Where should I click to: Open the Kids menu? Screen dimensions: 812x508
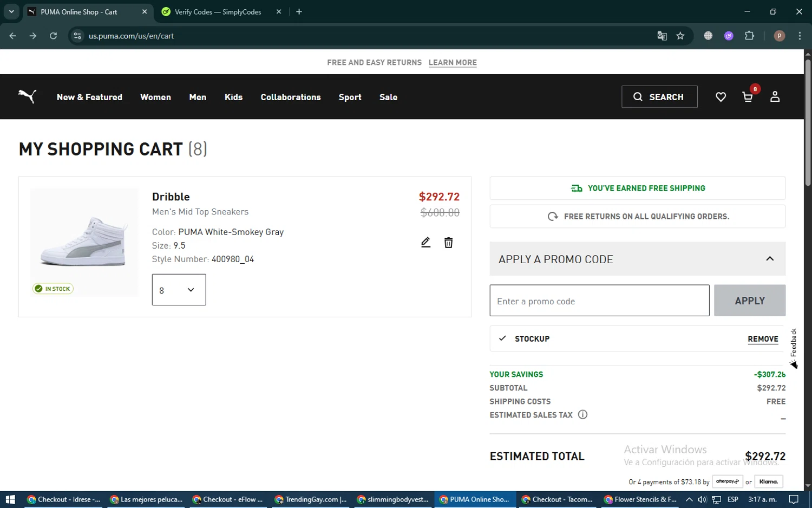233,97
